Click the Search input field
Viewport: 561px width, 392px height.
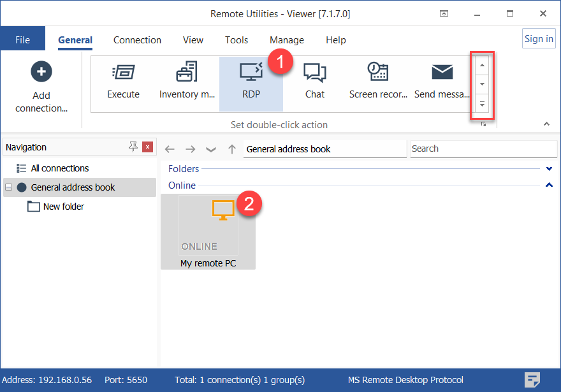[483, 149]
